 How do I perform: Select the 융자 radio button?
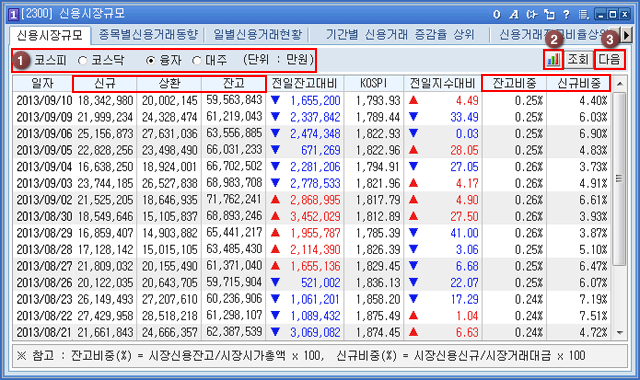151,60
